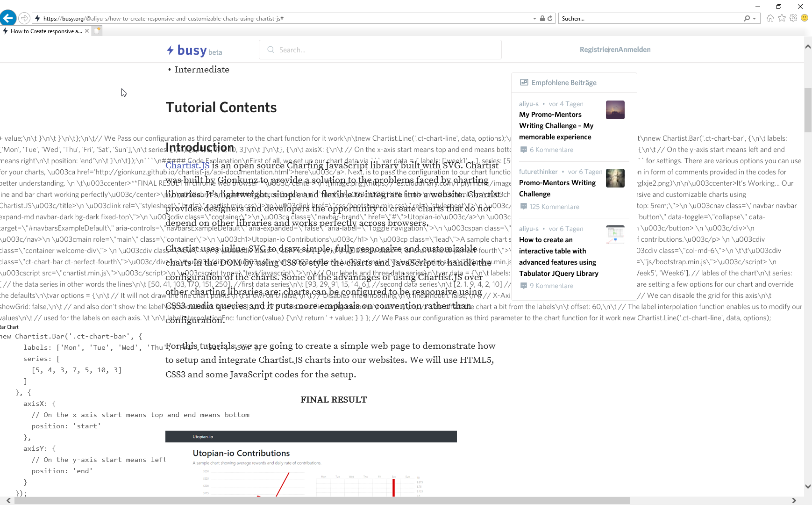The width and height of the screenshot is (812, 505).
Task: Click the browser home icon
Action: click(770, 18)
